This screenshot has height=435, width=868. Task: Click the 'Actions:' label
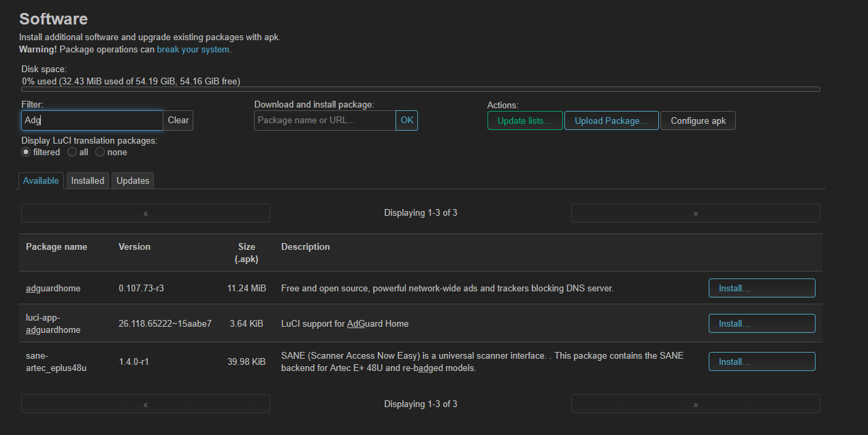coord(503,105)
